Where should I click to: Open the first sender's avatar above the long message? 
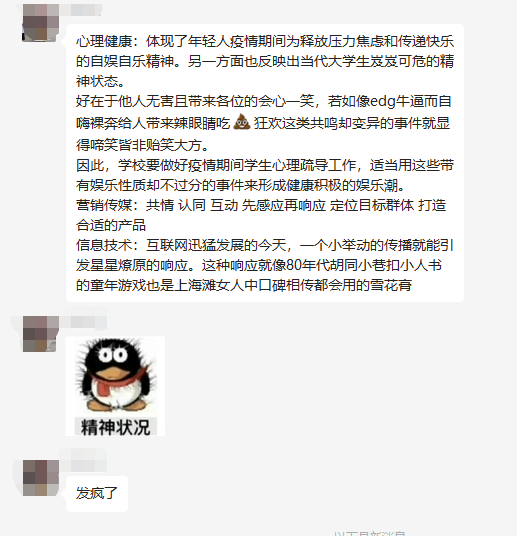40,23
